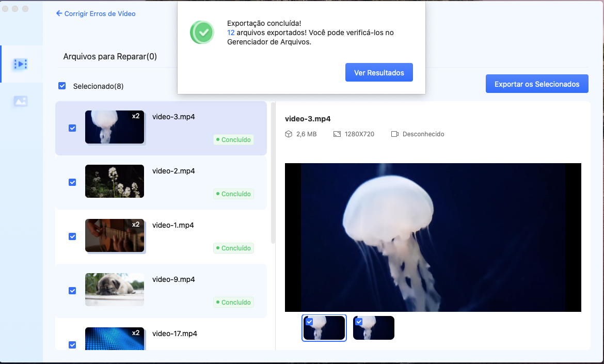
Task: Toggle checkbox on second jellyfish preview thumbnail
Action: [x=359, y=322]
